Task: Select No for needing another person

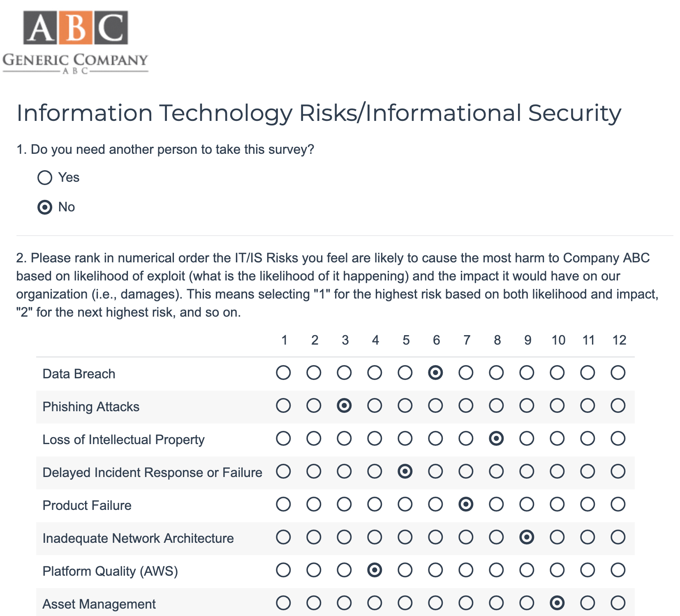Action: coord(45,207)
